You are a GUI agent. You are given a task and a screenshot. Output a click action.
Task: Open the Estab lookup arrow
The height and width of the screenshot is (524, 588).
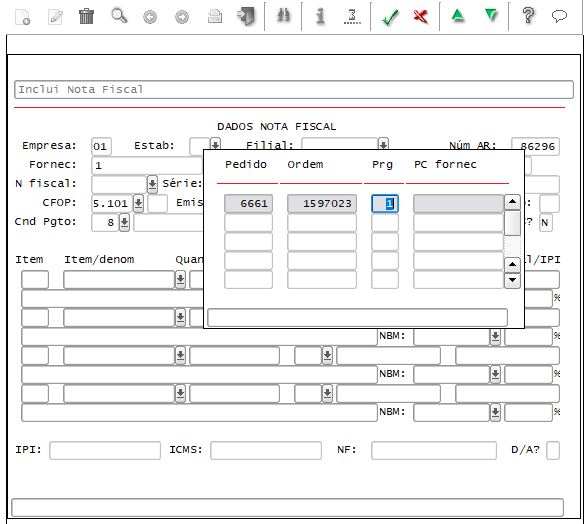215,144
